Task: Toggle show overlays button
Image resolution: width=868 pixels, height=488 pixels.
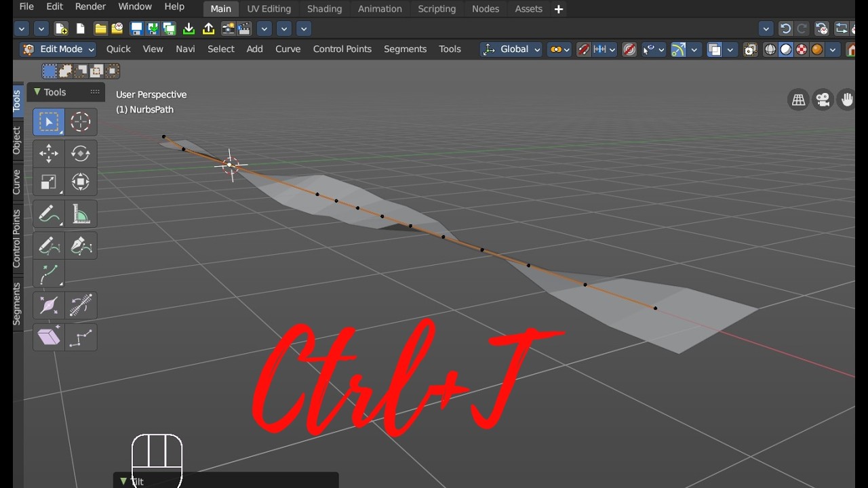Action: pyautogui.click(x=714, y=49)
